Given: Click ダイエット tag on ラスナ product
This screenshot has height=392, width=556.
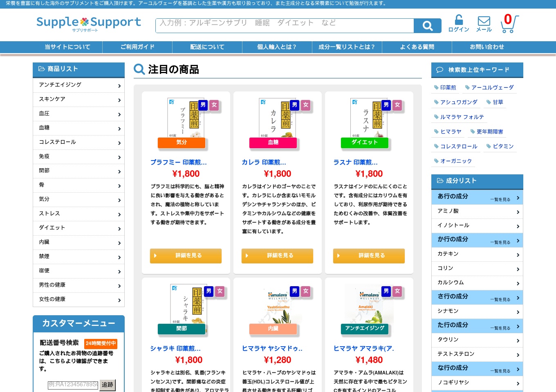Looking at the screenshot, I should (365, 143).
